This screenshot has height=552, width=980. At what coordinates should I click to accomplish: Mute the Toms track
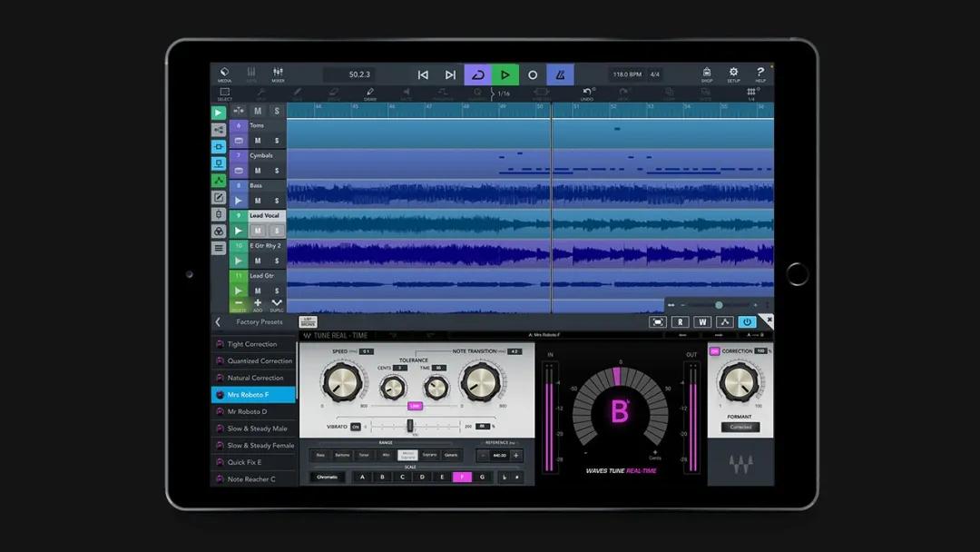click(x=258, y=141)
